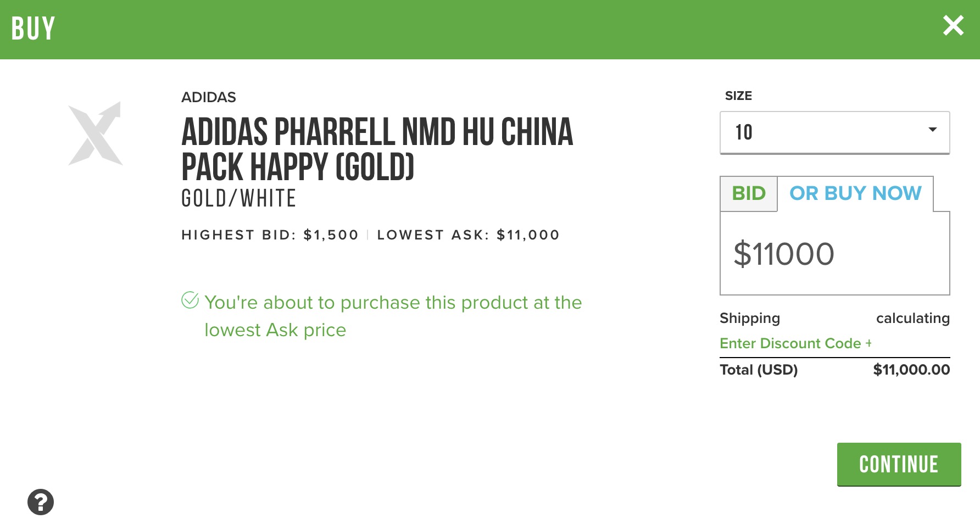Open the Size dropdown showing 10
The width and height of the screenshot is (980, 524).
click(x=834, y=132)
